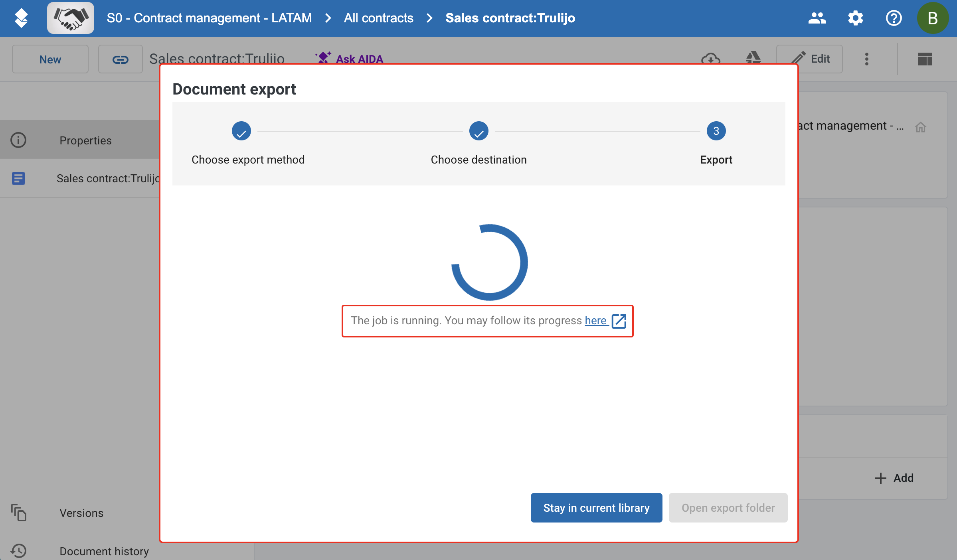Viewport: 957px width, 560px height.
Task: Open the Versions sidebar item
Action: (x=81, y=513)
